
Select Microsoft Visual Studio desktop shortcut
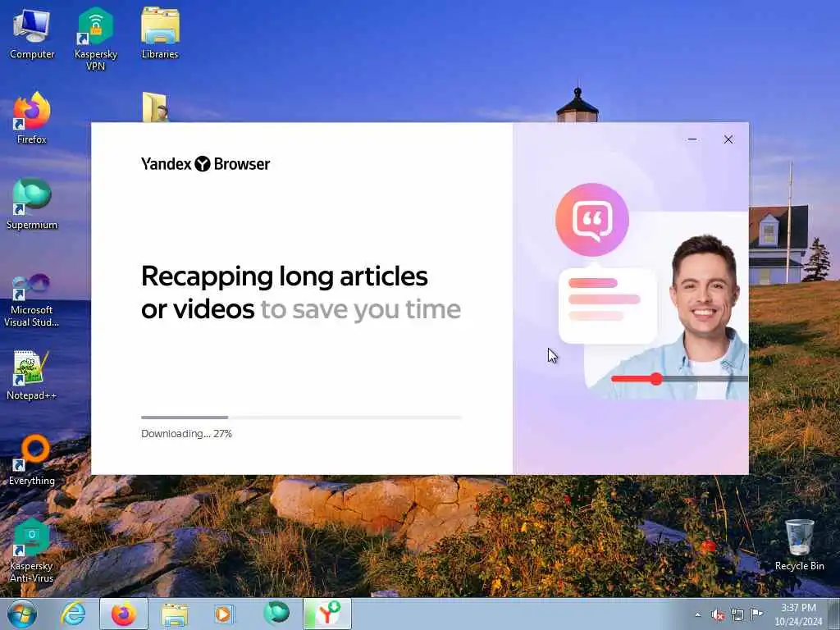(x=32, y=300)
